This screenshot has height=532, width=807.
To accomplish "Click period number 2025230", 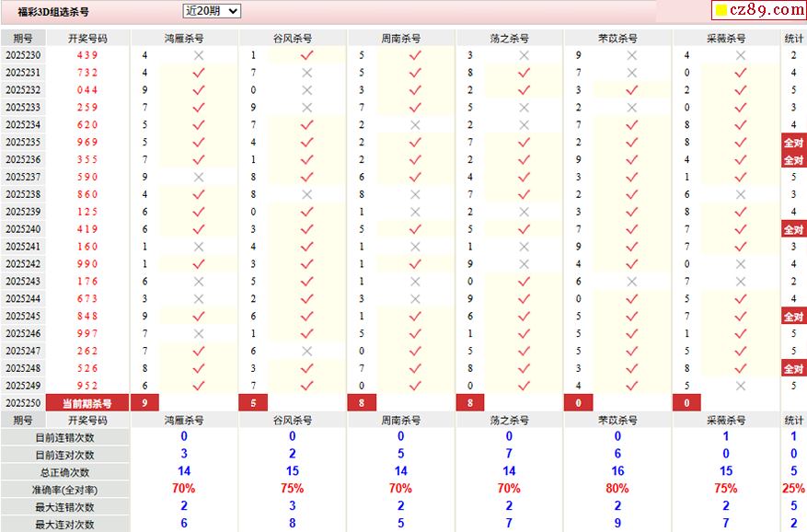I will tap(23, 55).
